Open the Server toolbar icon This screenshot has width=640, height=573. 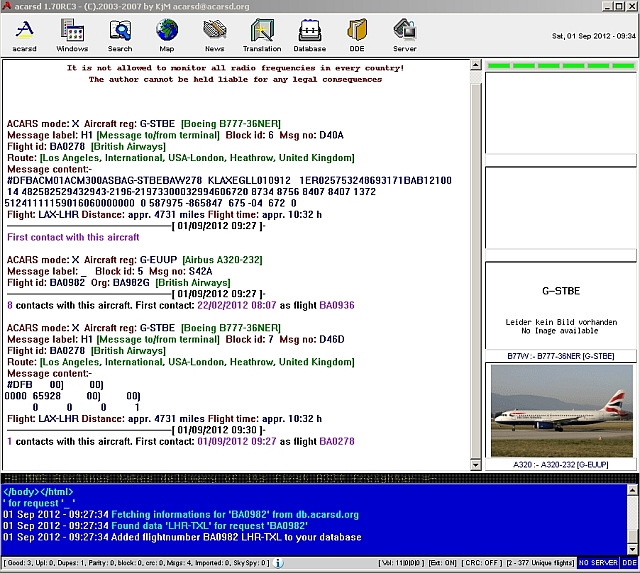point(404,35)
